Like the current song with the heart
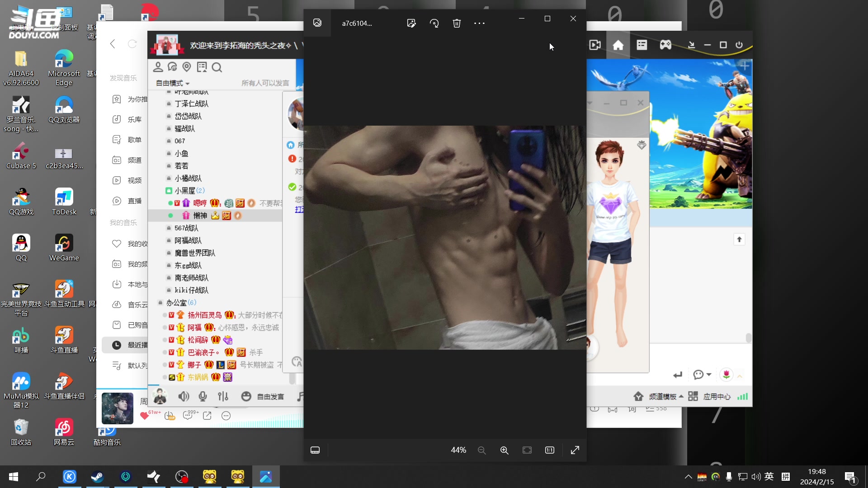 pyautogui.click(x=144, y=416)
